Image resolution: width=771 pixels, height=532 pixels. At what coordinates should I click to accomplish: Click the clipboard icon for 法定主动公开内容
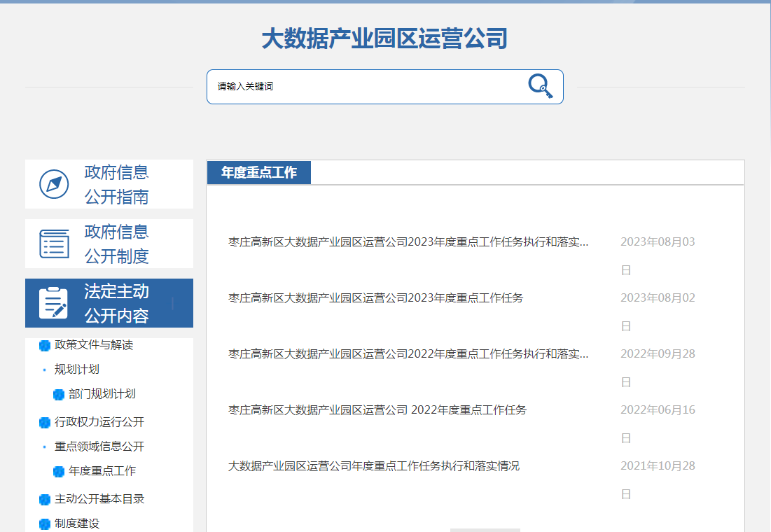54,303
